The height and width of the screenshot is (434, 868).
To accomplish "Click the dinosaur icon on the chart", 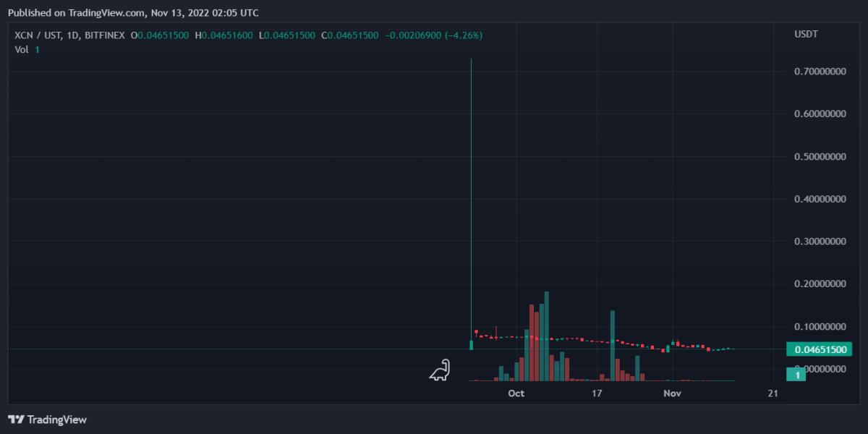I will pyautogui.click(x=440, y=370).
